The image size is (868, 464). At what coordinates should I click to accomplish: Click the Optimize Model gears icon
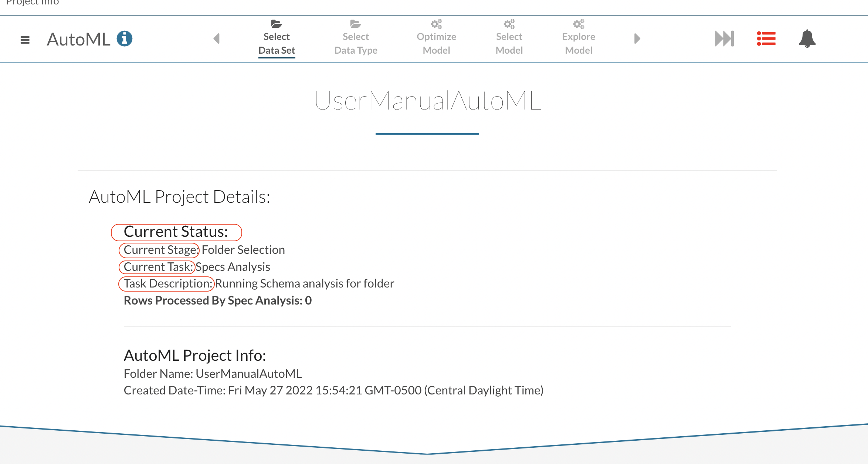[x=436, y=24]
